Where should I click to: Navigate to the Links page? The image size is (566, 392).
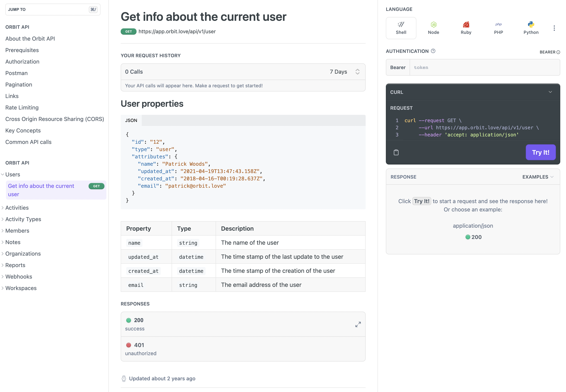(x=12, y=96)
